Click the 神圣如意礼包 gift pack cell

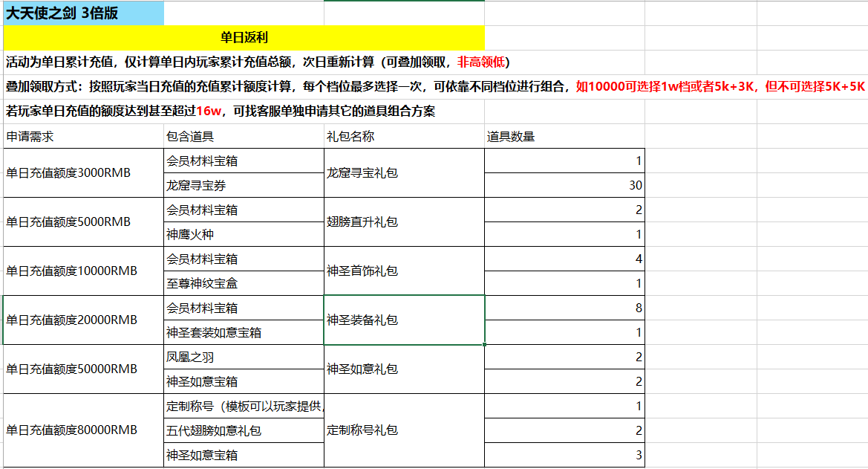point(404,369)
